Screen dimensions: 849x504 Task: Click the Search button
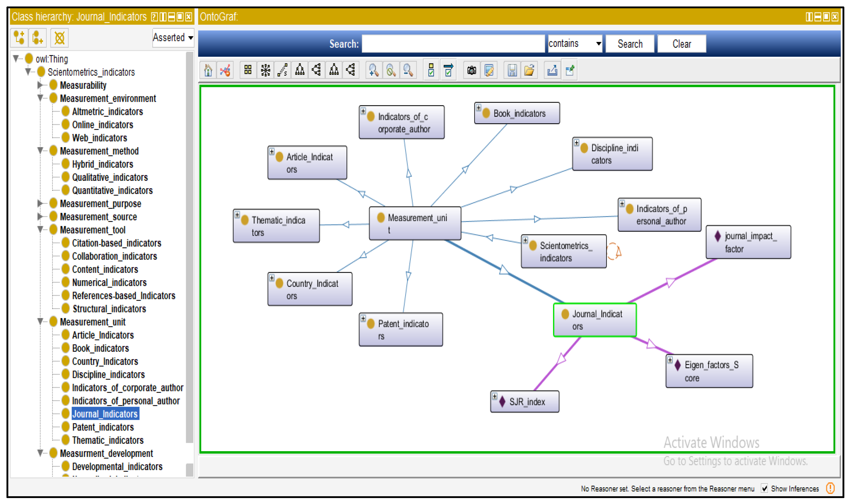[630, 44]
